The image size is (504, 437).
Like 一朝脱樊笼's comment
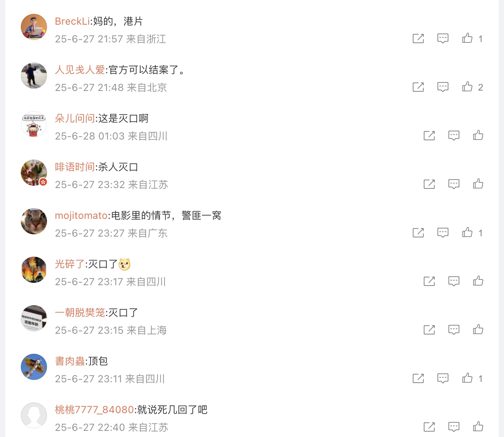point(478,329)
